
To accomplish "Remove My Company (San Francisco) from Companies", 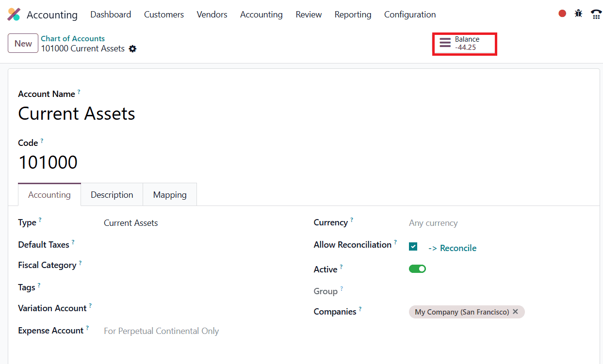I will (x=515, y=312).
